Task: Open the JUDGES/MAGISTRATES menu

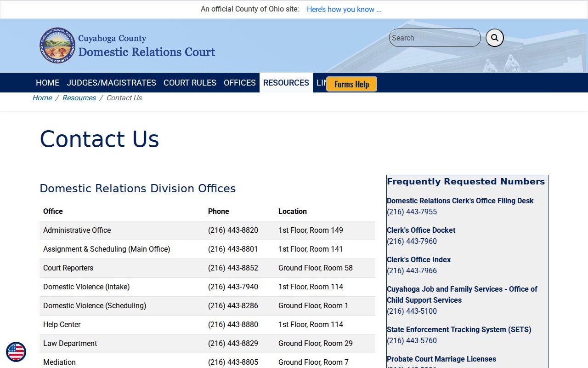Action: click(x=111, y=83)
